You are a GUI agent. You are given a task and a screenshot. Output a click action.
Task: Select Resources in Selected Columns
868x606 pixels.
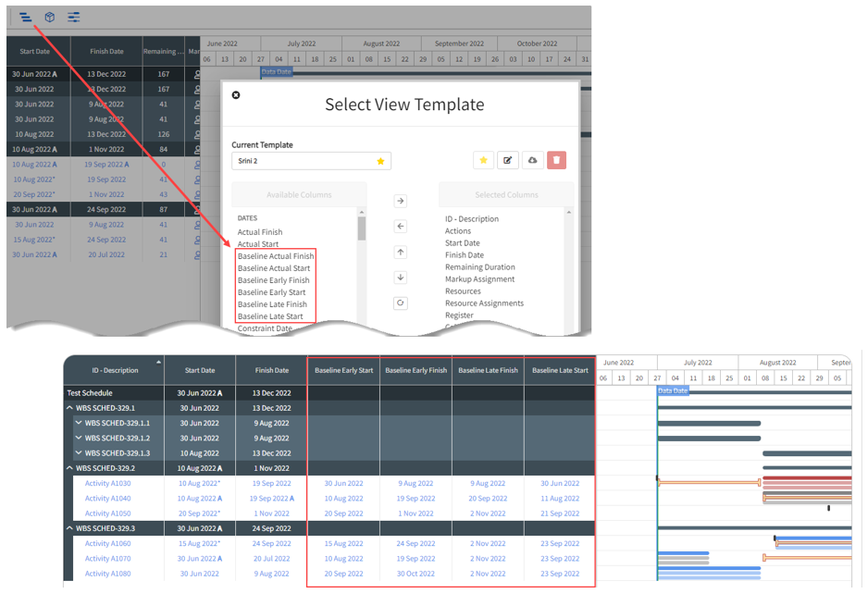pyautogui.click(x=463, y=291)
